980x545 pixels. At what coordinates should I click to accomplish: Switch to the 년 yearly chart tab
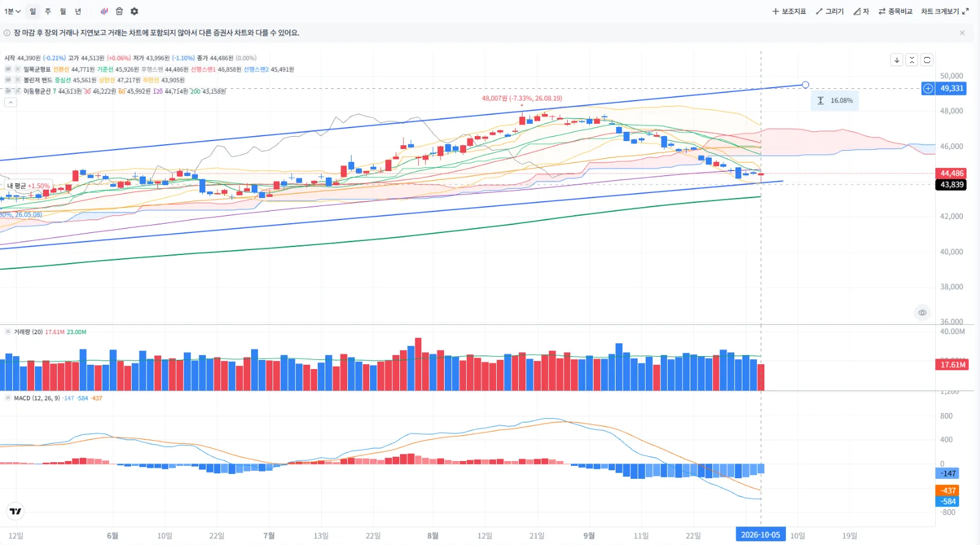[78, 11]
